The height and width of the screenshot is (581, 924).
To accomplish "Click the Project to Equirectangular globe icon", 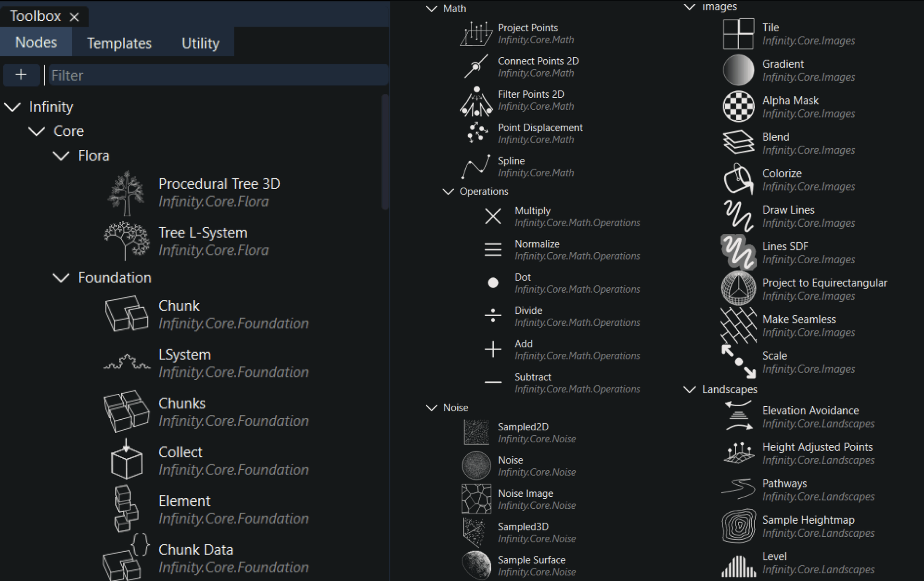I will click(738, 289).
